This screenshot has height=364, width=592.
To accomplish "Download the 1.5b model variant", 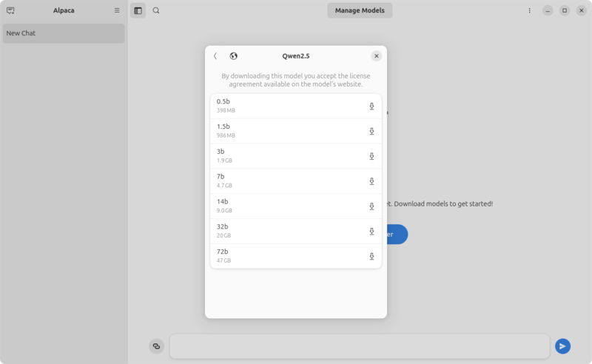I will (371, 132).
